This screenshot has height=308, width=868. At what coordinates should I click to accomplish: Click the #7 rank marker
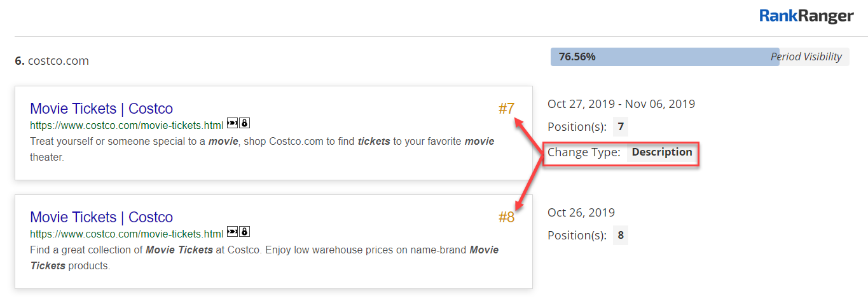(506, 109)
